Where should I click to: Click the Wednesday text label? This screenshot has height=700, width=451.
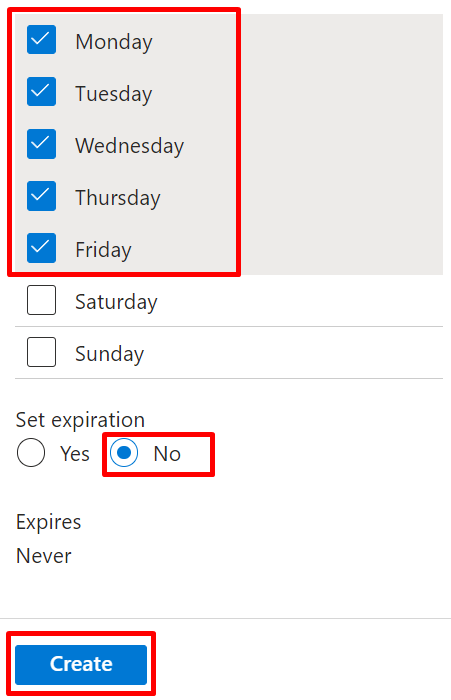click(x=129, y=146)
